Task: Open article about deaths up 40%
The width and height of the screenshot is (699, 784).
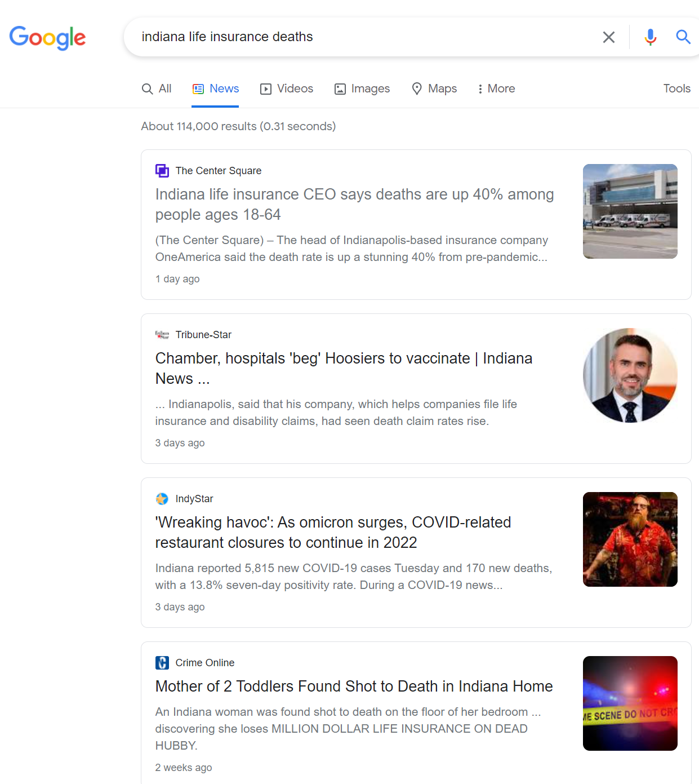Action: tap(355, 204)
